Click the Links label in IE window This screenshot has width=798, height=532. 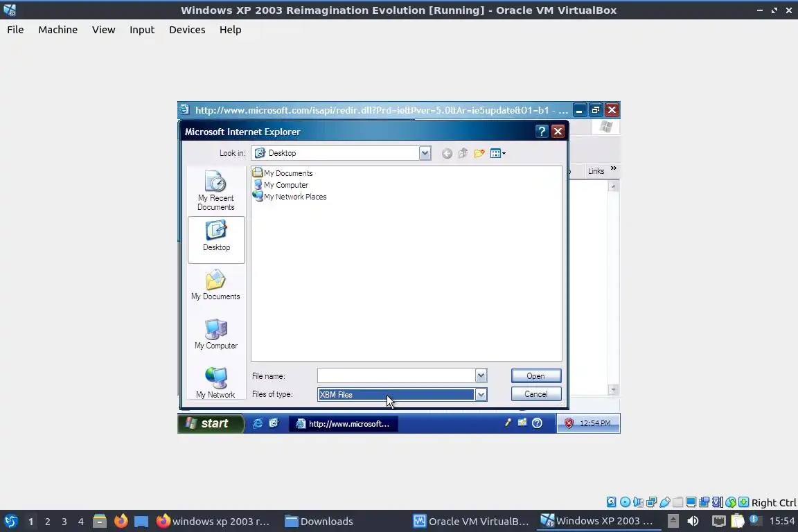point(596,171)
